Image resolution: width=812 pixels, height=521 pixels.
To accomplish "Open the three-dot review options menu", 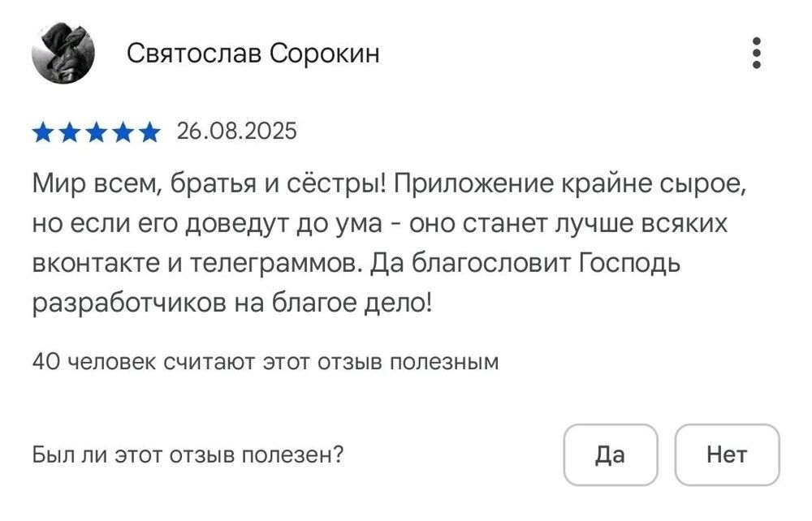I will pyautogui.click(x=757, y=54).
